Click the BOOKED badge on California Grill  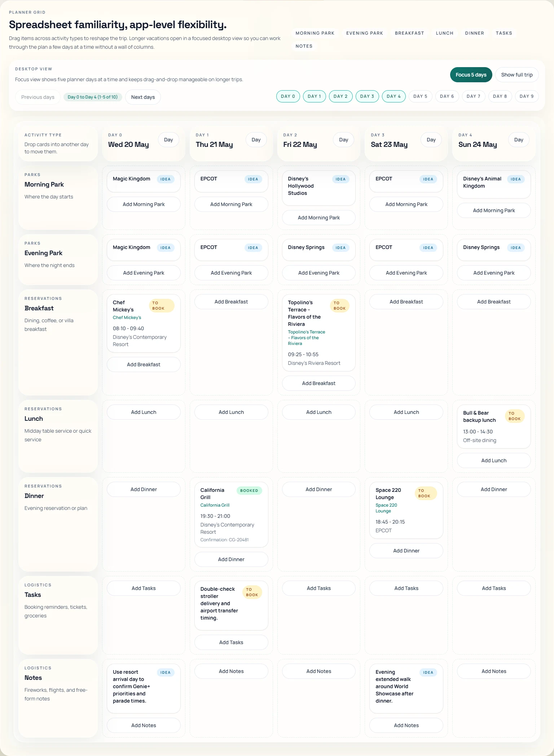pyautogui.click(x=249, y=491)
